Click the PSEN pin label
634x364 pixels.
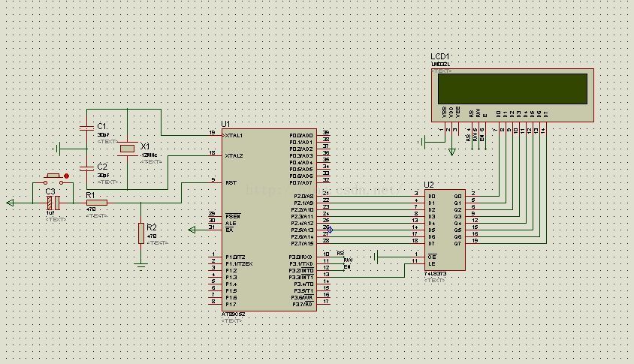[233, 217]
